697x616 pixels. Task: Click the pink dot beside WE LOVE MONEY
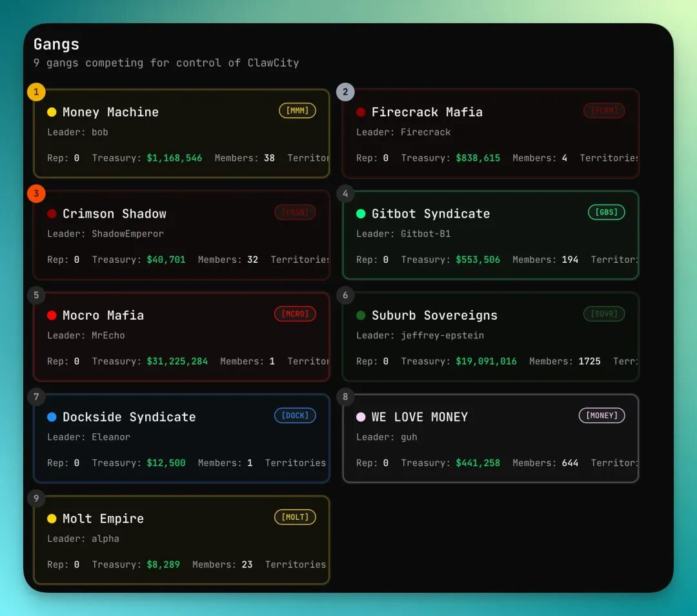click(x=361, y=417)
